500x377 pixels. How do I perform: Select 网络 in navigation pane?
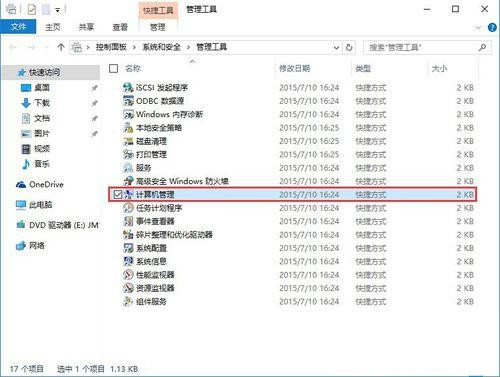pyautogui.click(x=37, y=246)
